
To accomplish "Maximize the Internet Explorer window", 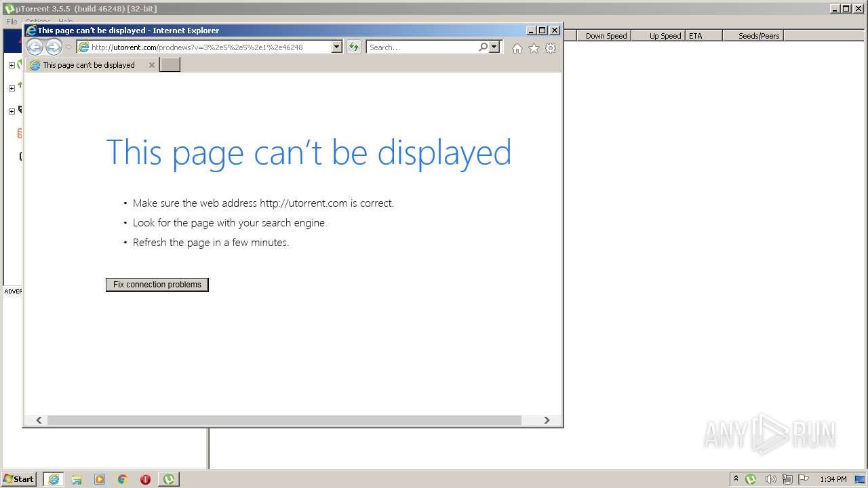I will pos(542,30).
